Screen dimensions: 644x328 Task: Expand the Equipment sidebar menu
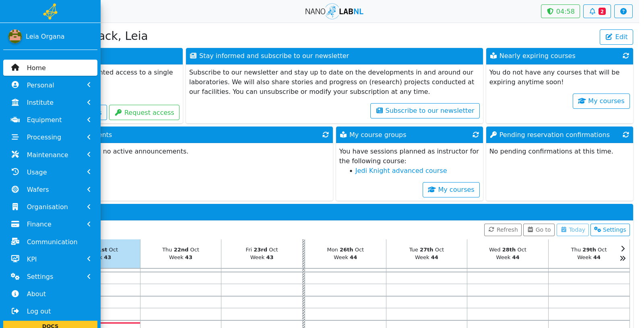[50, 120]
